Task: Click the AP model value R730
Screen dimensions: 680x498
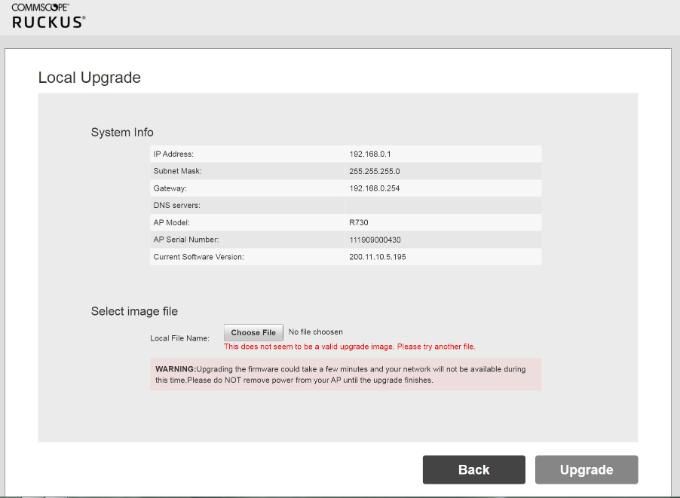Action: pos(359,222)
